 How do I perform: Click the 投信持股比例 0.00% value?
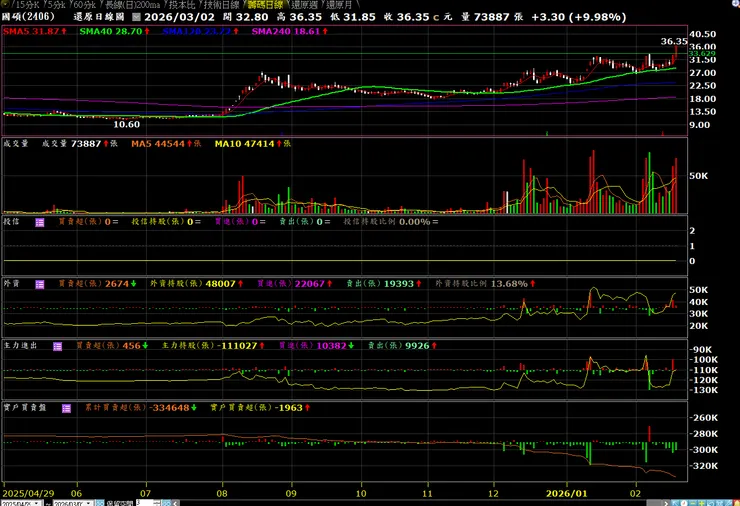click(x=414, y=222)
